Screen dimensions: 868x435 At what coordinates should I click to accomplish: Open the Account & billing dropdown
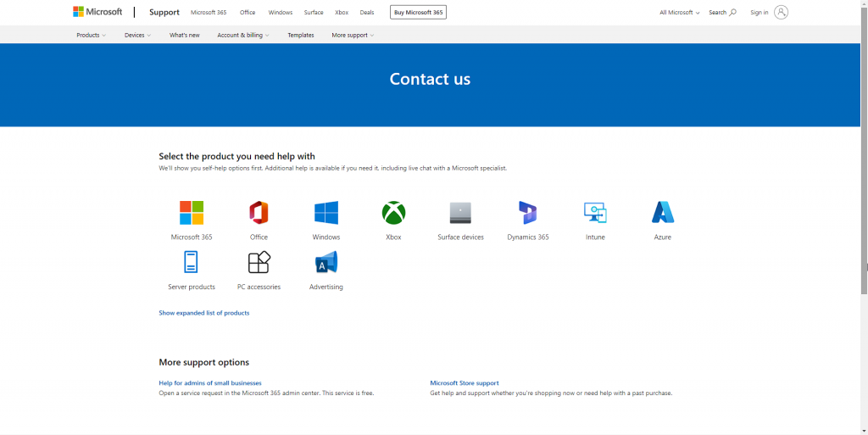[x=242, y=35]
